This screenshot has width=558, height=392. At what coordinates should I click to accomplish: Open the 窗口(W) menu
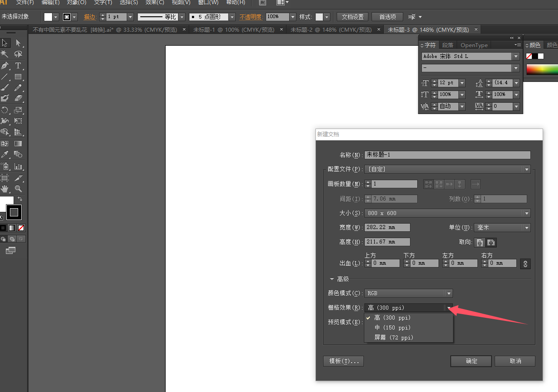(x=208, y=3)
